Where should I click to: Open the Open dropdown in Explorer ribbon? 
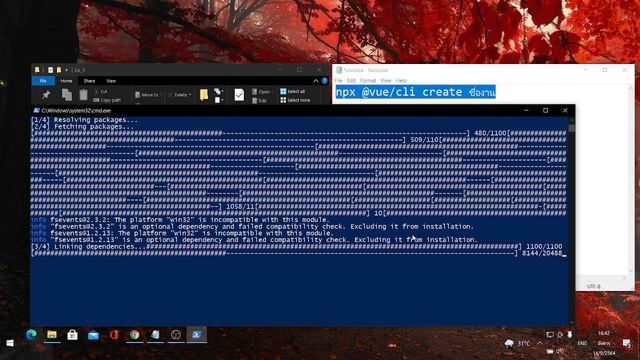tap(261, 91)
